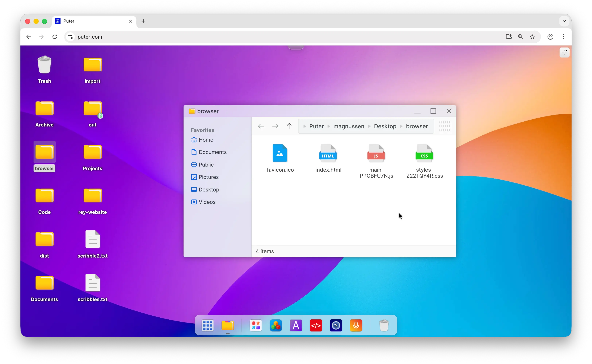Navigate to Desktop in breadcrumb path
The height and width of the screenshot is (364, 592).
click(x=385, y=126)
